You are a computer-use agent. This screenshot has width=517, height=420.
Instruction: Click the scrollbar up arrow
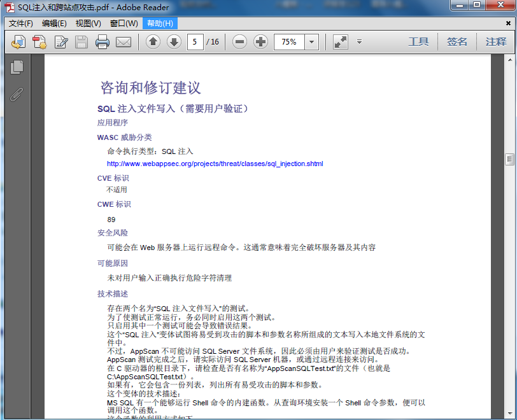pos(510,60)
